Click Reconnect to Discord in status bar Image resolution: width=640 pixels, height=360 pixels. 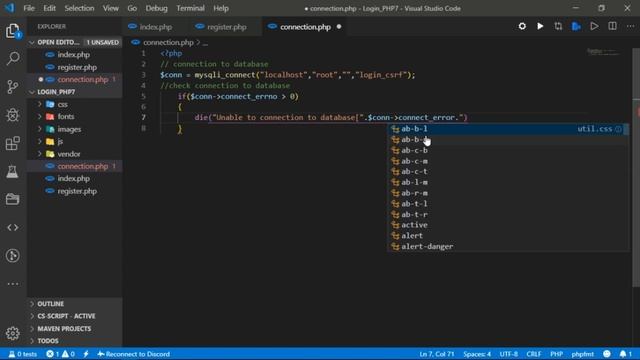click(133, 354)
